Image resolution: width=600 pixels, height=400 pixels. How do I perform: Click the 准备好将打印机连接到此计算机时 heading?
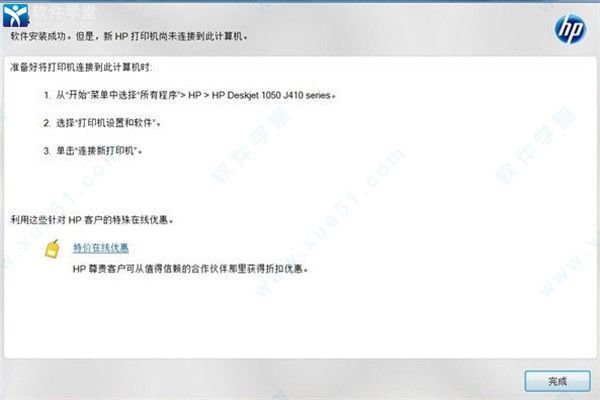(x=81, y=67)
